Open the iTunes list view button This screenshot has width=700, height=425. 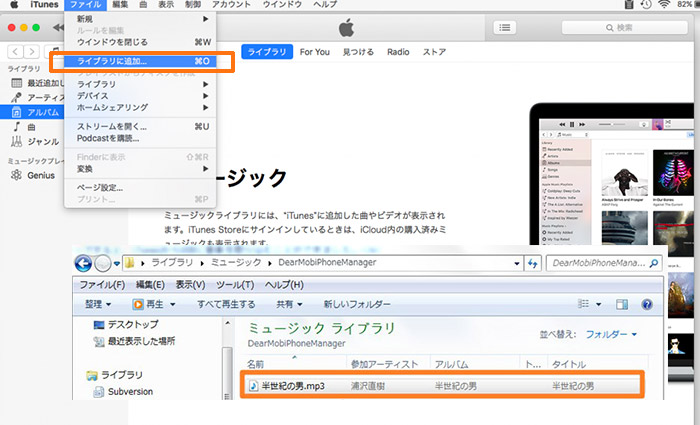pos(504,28)
